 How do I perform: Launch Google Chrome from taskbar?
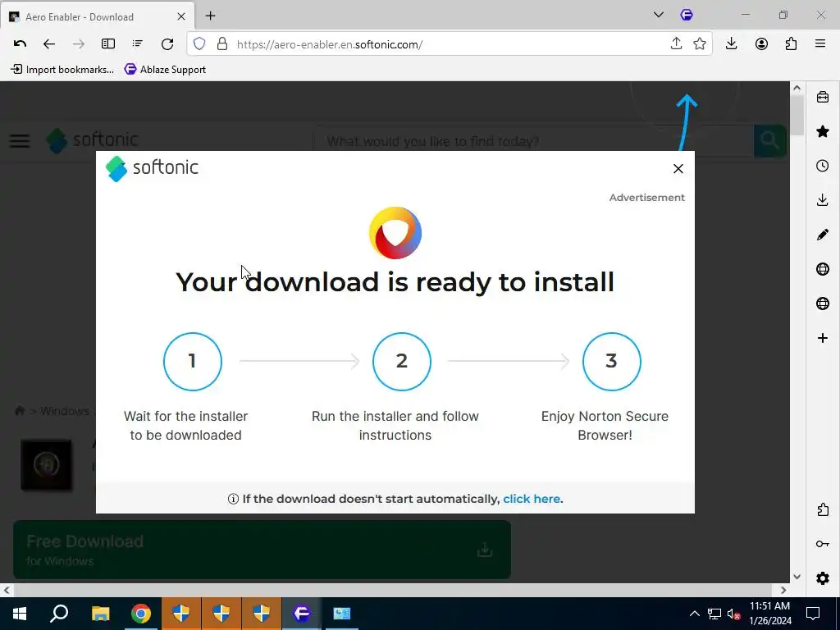pyautogui.click(x=140, y=614)
